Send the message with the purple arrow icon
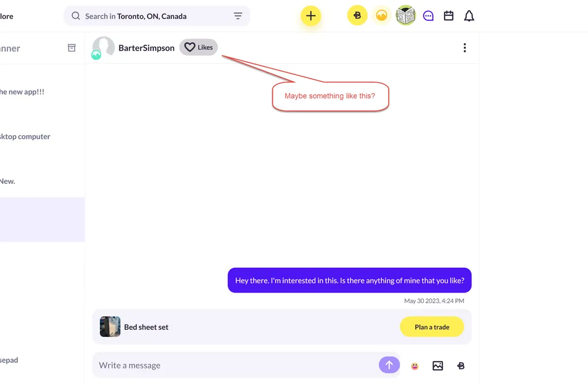This screenshot has width=588, height=385. click(389, 365)
